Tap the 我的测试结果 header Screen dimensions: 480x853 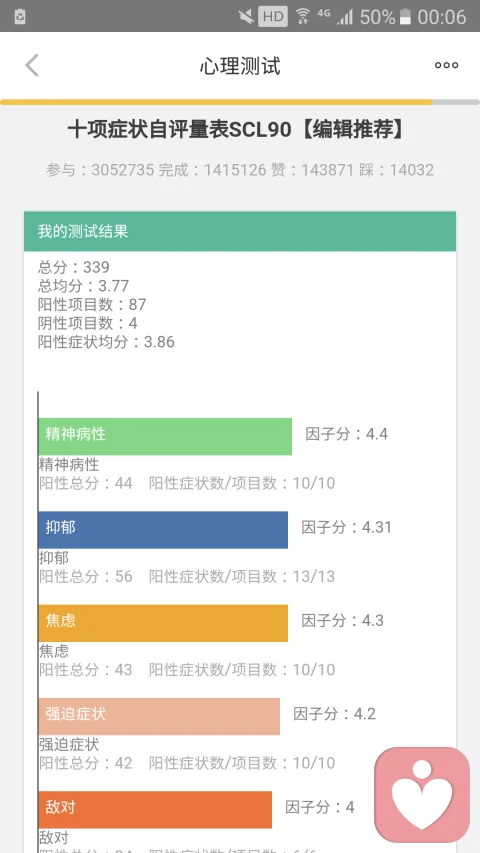[x=240, y=231]
